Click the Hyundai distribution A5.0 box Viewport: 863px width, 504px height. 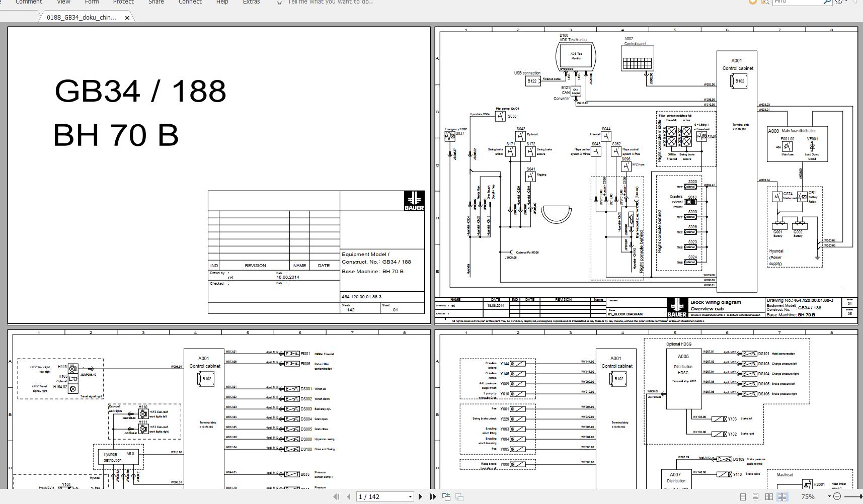(x=119, y=457)
